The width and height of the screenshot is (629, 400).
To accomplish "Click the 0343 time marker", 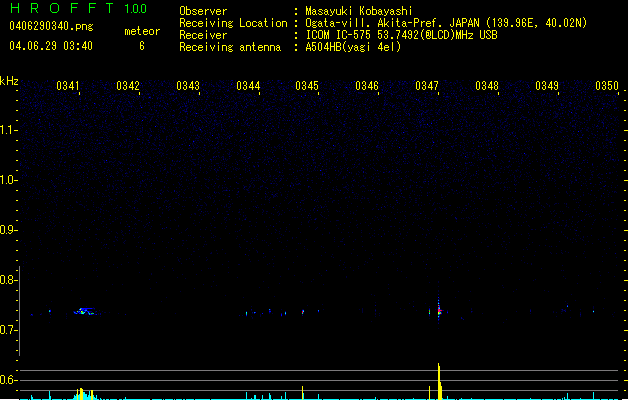I will pos(188,86).
